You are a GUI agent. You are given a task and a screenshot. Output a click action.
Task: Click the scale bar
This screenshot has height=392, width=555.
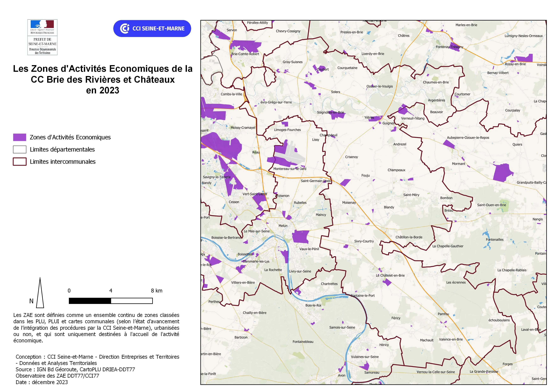(111, 301)
